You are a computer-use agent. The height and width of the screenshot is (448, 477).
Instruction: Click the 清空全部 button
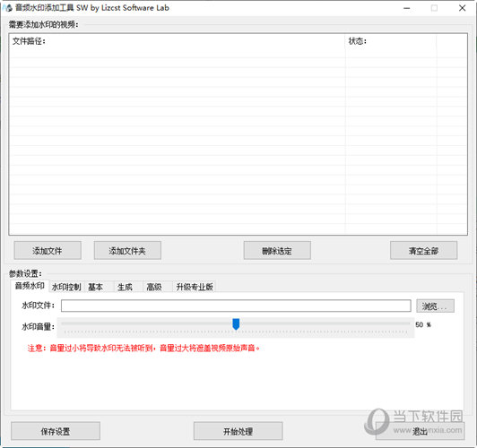pos(424,251)
